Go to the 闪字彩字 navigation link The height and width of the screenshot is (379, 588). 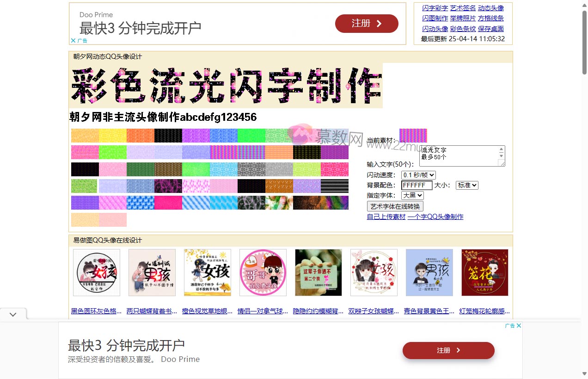coord(435,8)
